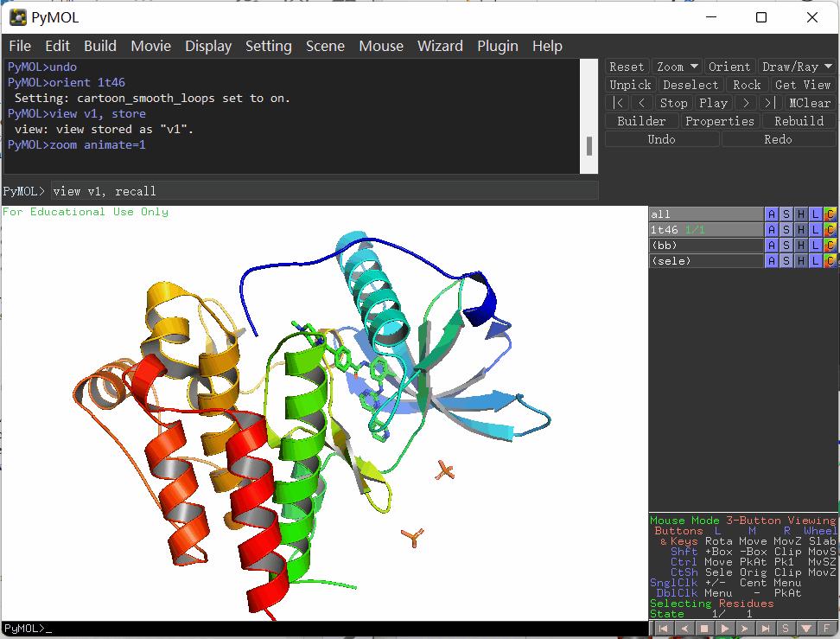This screenshot has width=840, height=639.
Task: Toggle the (sele) selection entry
Action: 705,261
